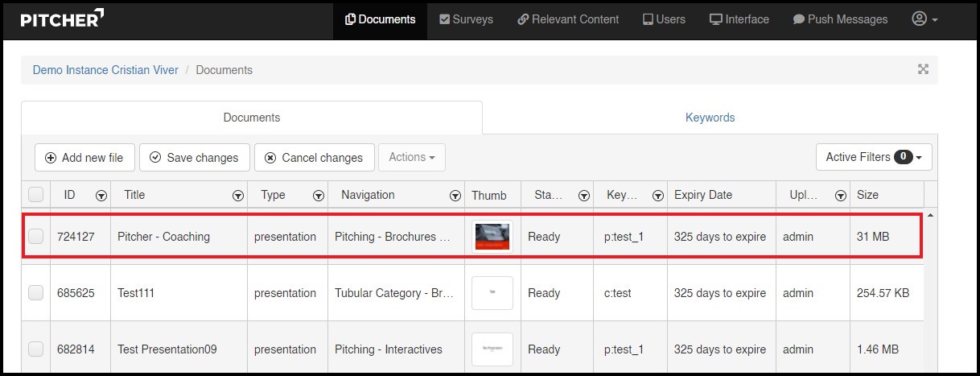Switch to the Keywords tab

coord(710,118)
